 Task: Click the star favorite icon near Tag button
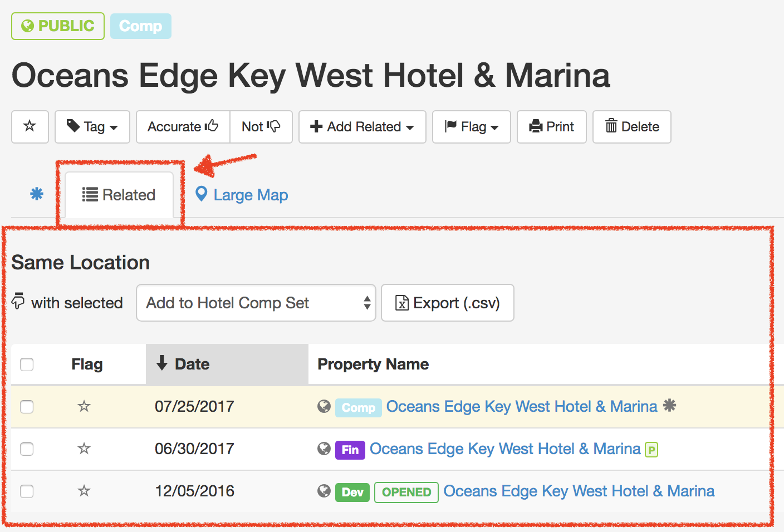[x=30, y=127]
